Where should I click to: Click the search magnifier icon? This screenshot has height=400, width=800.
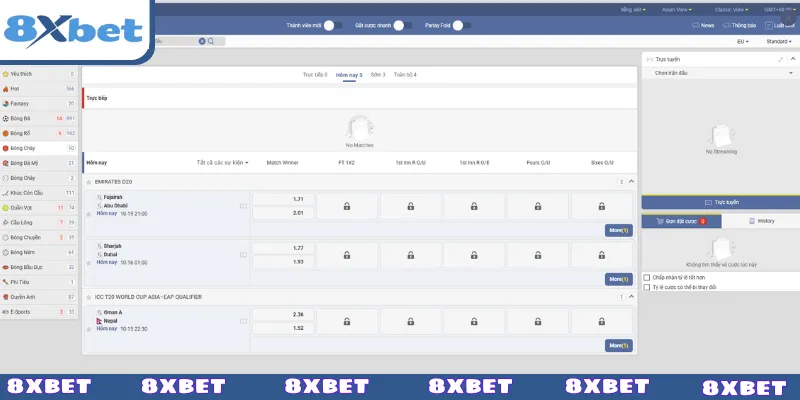click(x=211, y=41)
